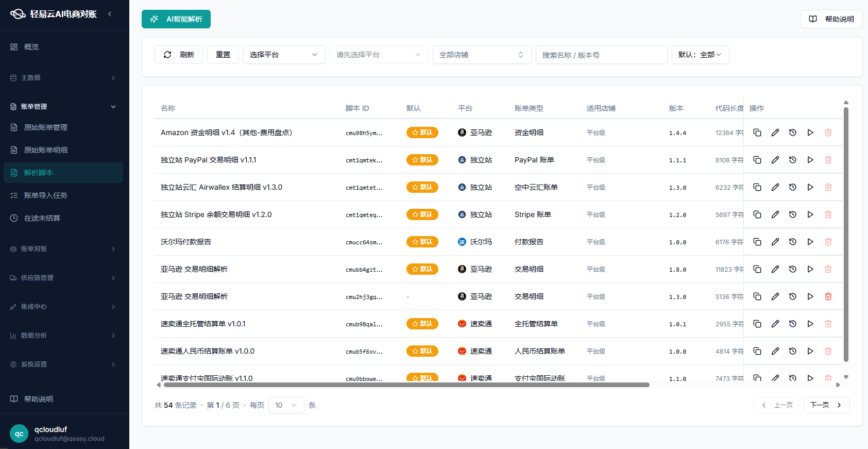Delete the 亚马逊 交易明细解析 script version 1.3.0
The image size is (868, 449).
click(x=828, y=296)
